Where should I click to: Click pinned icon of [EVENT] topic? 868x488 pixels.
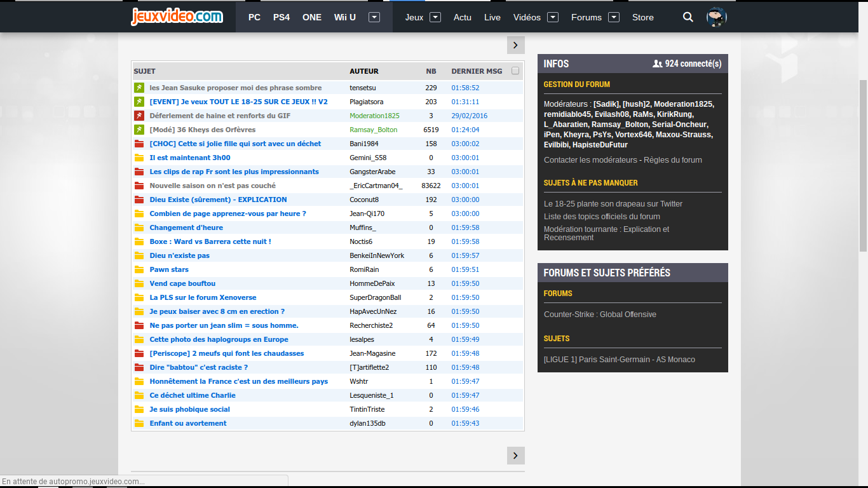pos(139,102)
